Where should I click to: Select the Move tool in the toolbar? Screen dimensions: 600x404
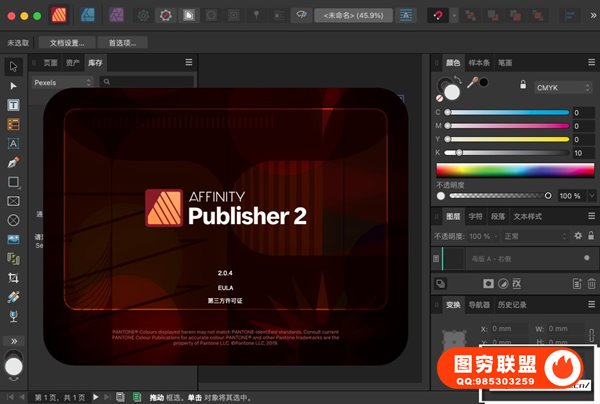coord(14,66)
